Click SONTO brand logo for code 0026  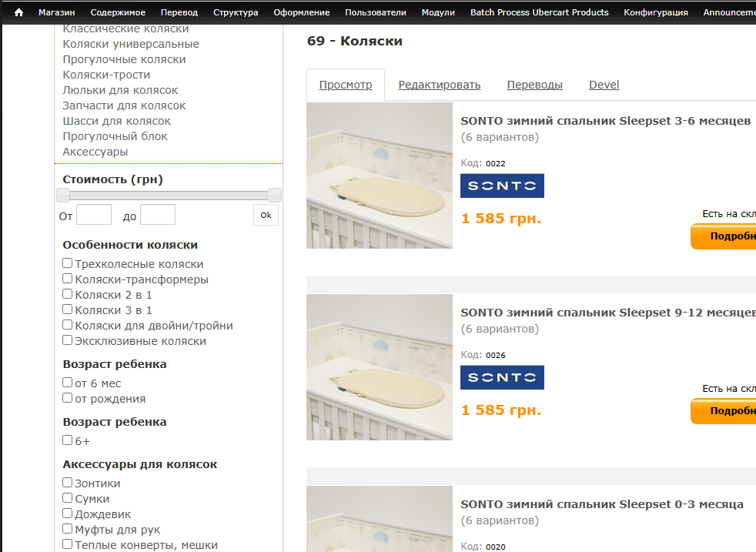pos(502,377)
